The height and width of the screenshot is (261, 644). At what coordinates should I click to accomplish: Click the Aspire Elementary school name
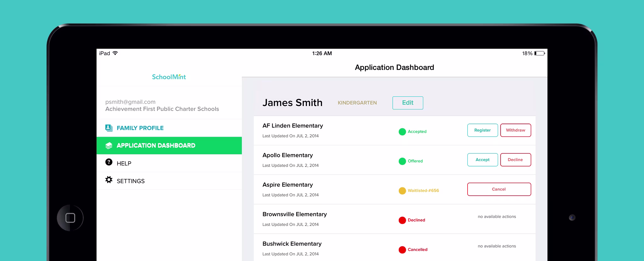point(288,185)
